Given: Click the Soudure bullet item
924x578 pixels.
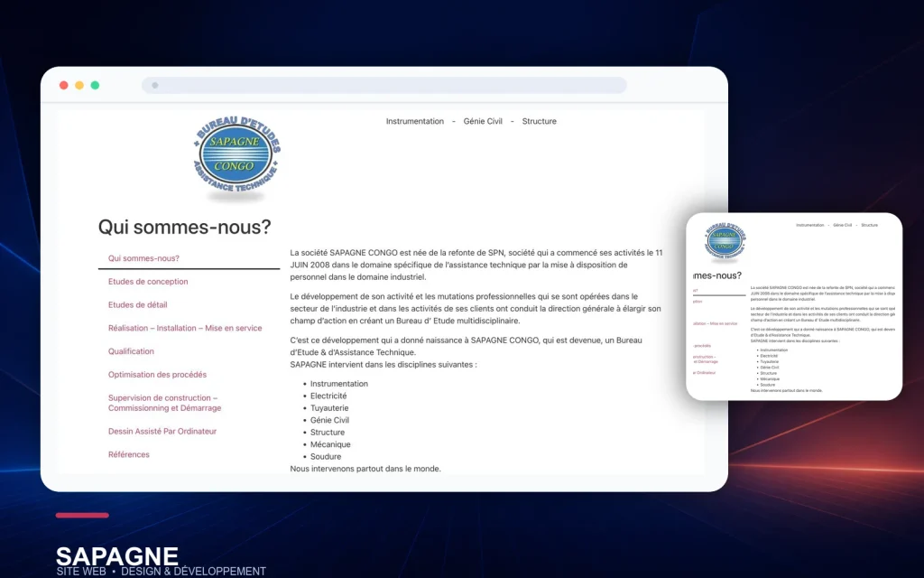Looking at the screenshot, I should coord(326,456).
